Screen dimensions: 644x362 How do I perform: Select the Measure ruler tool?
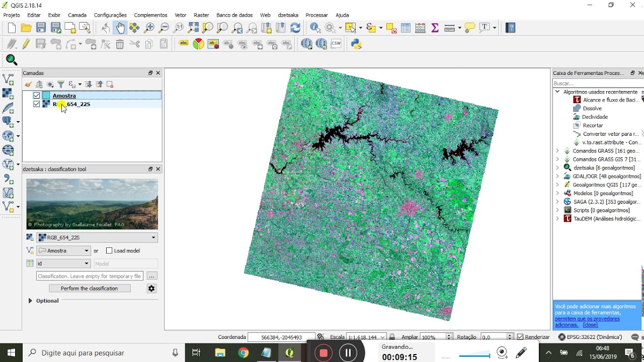[x=450, y=28]
